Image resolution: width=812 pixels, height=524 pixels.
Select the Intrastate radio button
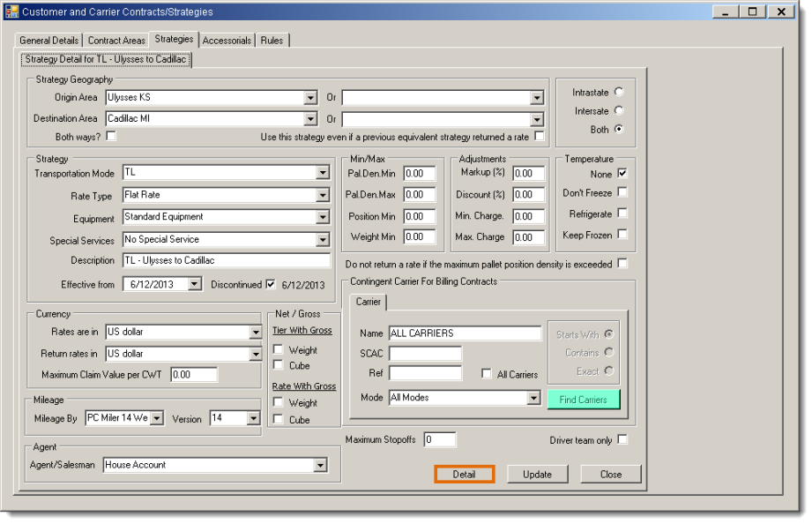tap(619, 92)
